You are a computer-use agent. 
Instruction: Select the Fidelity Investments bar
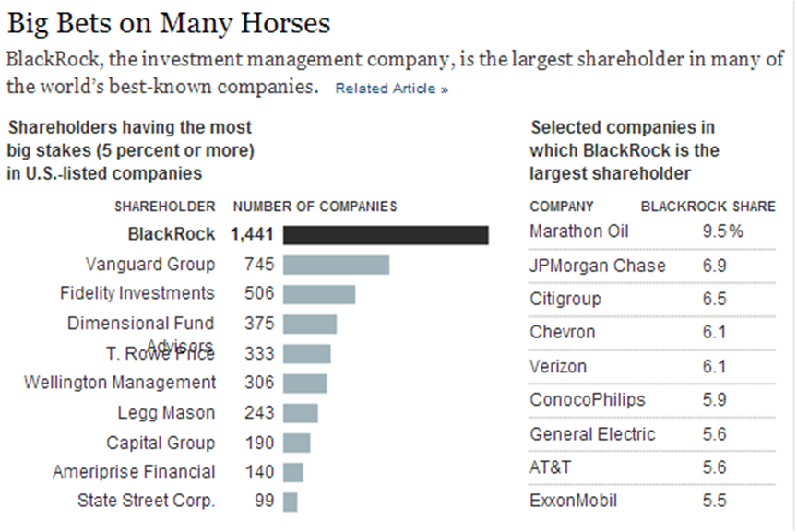[x=319, y=294]
